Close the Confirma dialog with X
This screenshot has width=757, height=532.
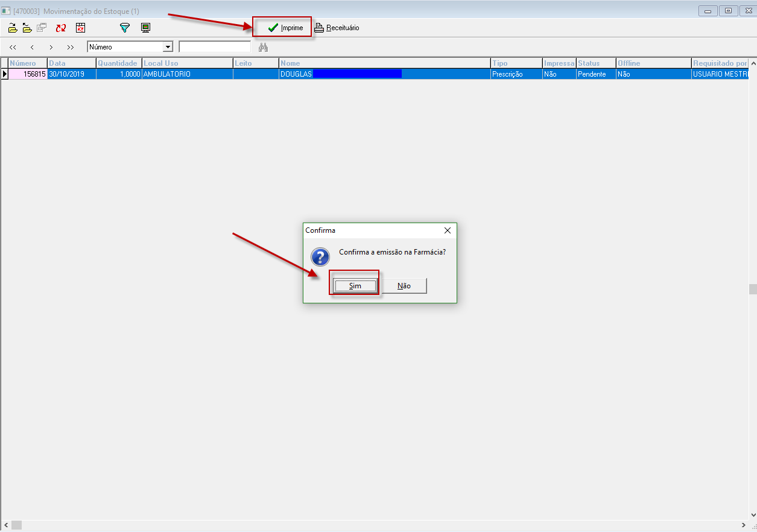[x=447, y=230]
